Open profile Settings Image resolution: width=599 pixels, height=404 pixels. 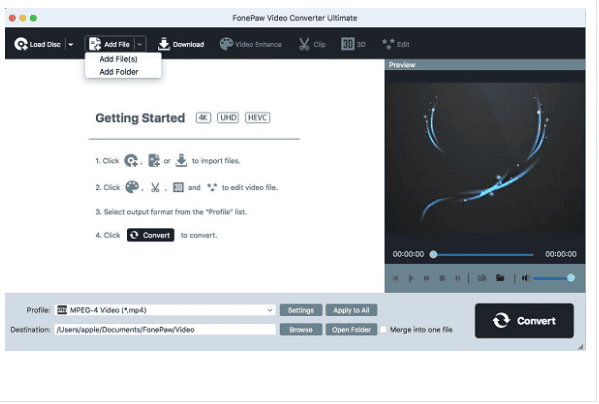pyautogui.click(x=301, y=310)
